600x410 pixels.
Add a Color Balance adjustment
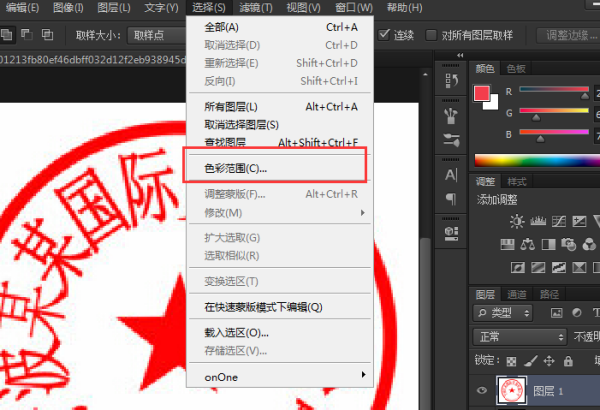[528, 244]
